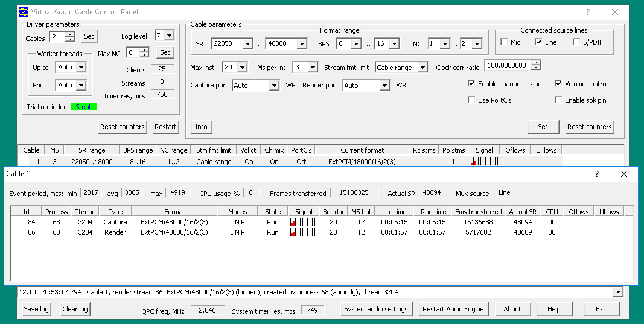The width and height of the screenshot is (644, 324).
Task: Click the Restart driver button
Action: tap(165, 127)
